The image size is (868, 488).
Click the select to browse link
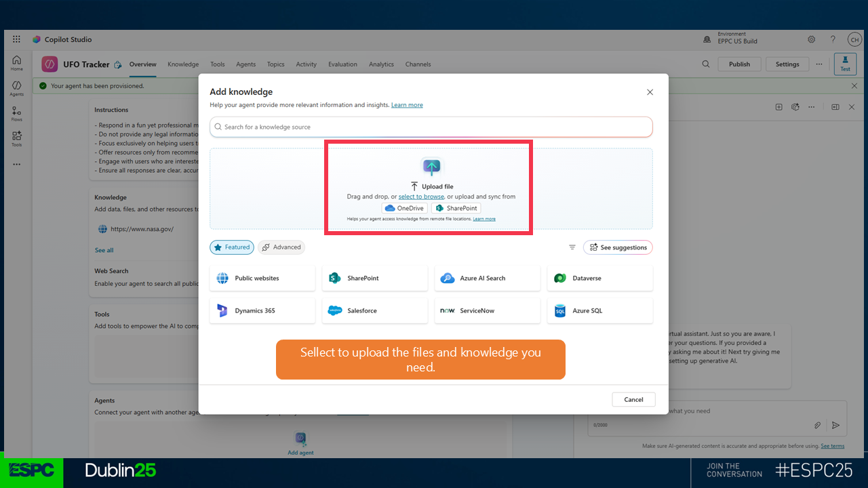click(421, 197)
